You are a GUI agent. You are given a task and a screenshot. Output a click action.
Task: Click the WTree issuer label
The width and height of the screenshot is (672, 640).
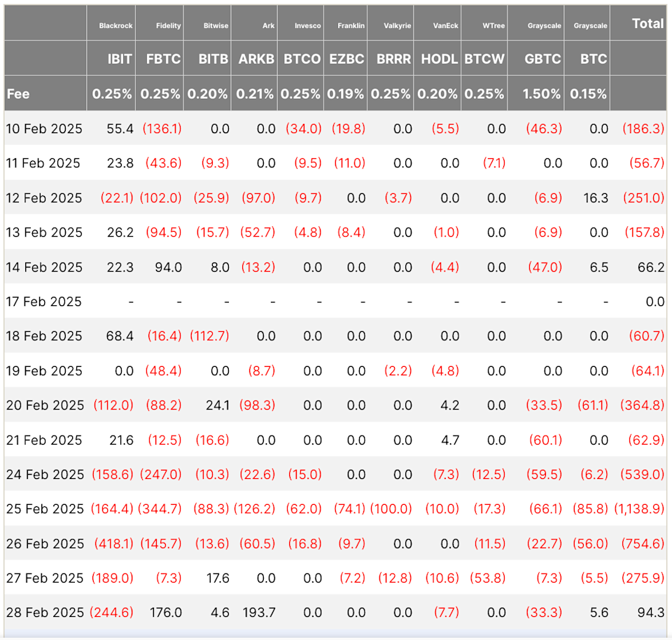[493, 26]
